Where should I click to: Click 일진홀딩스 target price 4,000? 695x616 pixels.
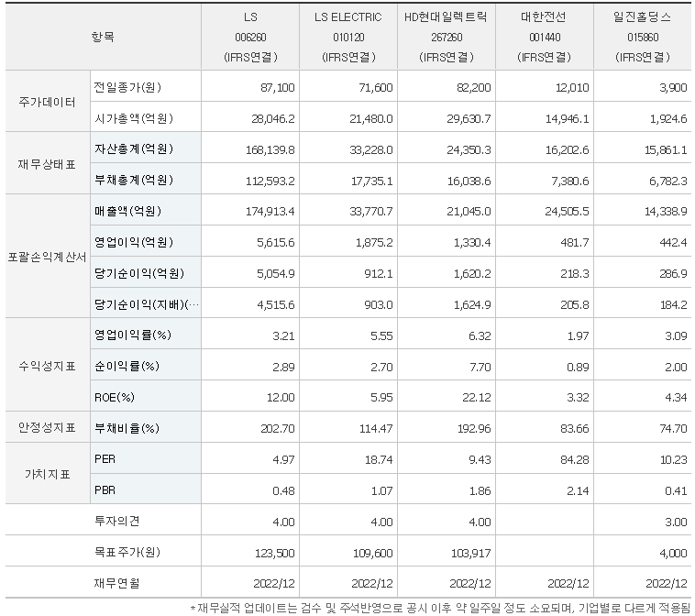click(x=673, y=553)
